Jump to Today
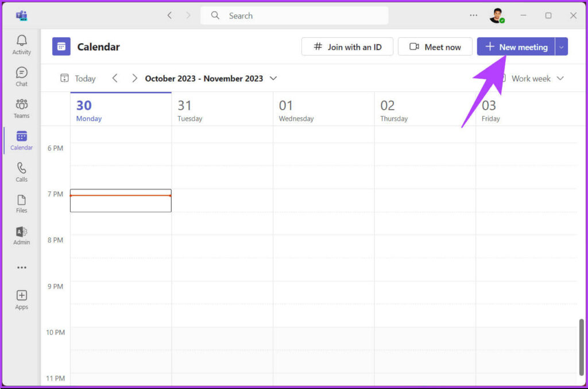 click(78, 78)
